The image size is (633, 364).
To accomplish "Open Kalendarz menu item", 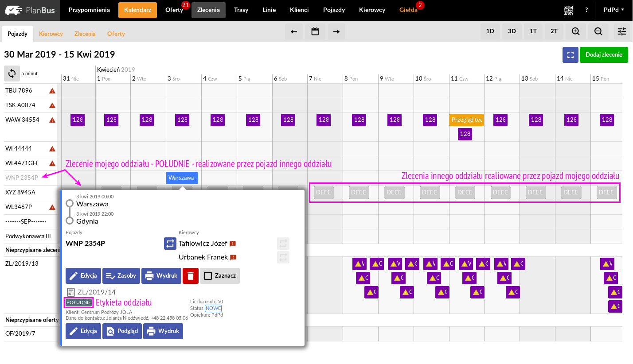I will click(x=137, y=10).
